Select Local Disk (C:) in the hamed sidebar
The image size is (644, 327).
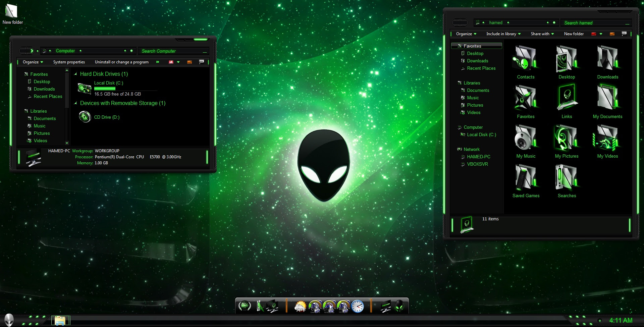(481, 135)
